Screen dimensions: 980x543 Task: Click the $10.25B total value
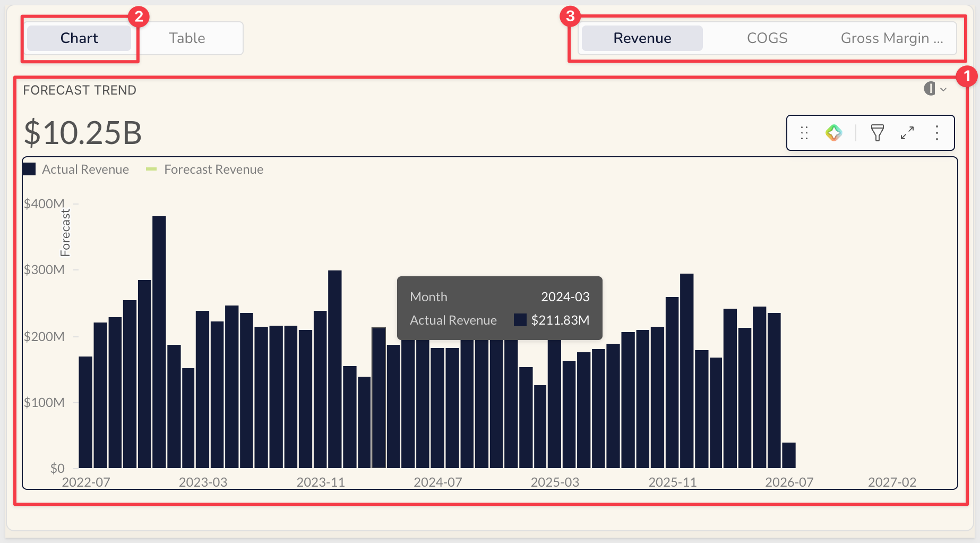[x=83, y=133]
